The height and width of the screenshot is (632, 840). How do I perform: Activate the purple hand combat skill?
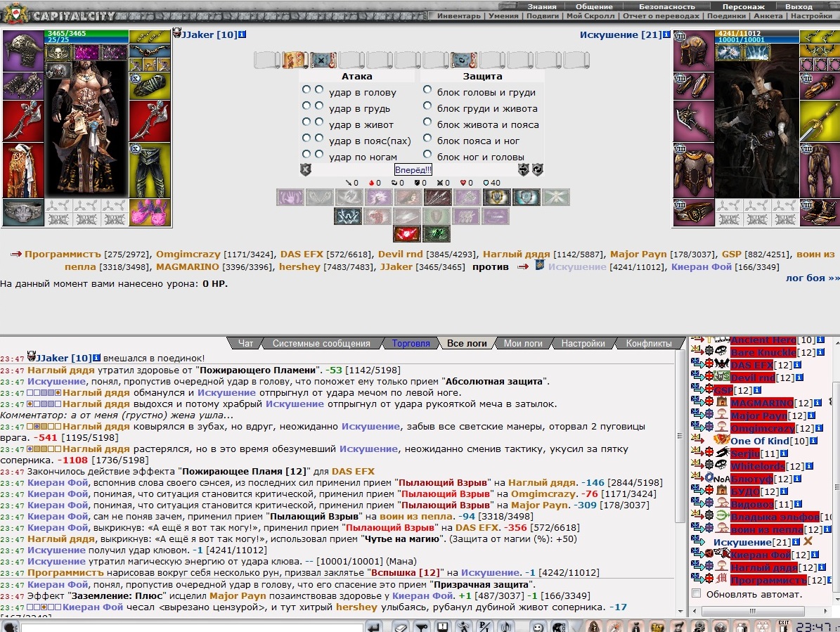[x=290, y=197]
